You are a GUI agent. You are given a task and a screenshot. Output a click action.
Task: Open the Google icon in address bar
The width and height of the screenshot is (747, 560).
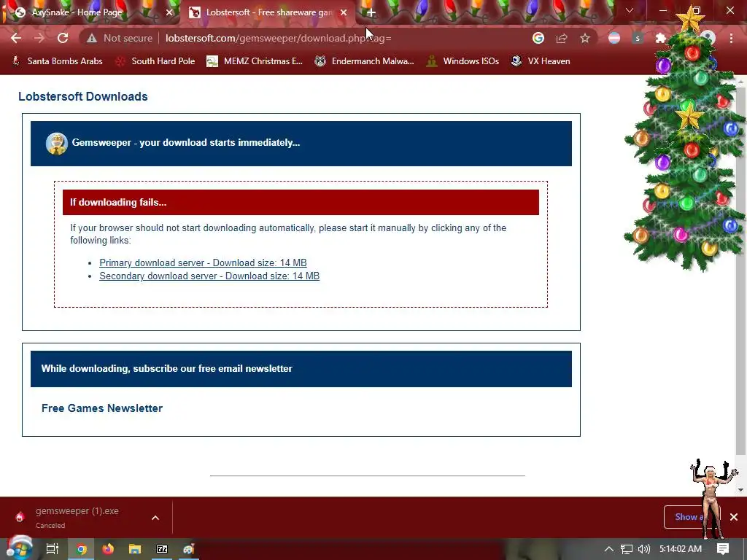(x=538, y=38)
